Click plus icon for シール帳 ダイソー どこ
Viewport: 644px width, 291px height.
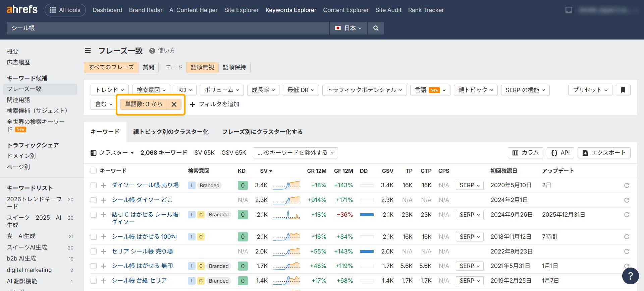(104, 200)
